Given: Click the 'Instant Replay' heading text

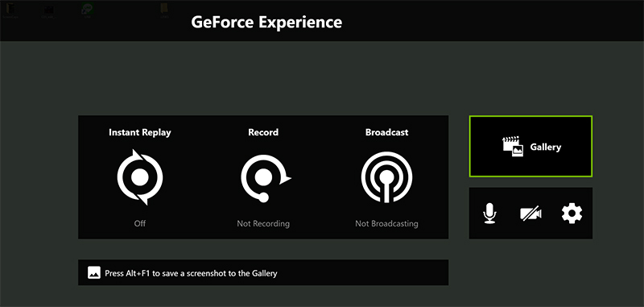Looking at the screenshot, I should tap(139, 132).
